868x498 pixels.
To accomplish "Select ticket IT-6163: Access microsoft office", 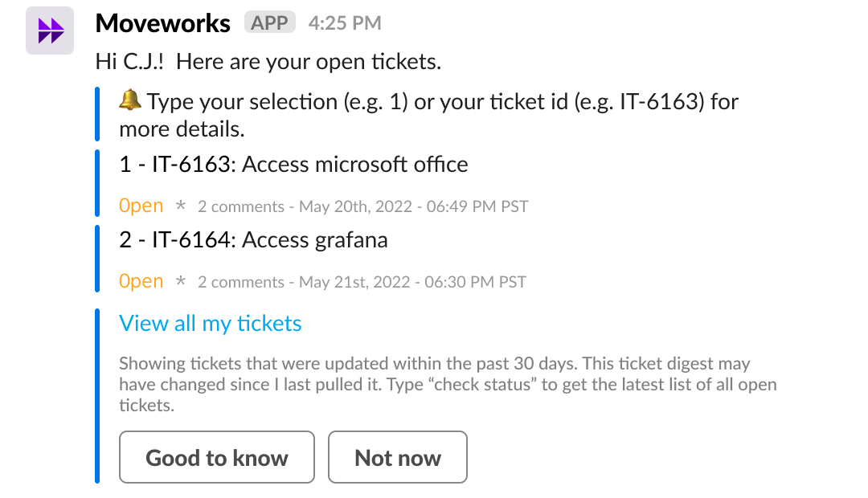I will [x=293, y=165].
